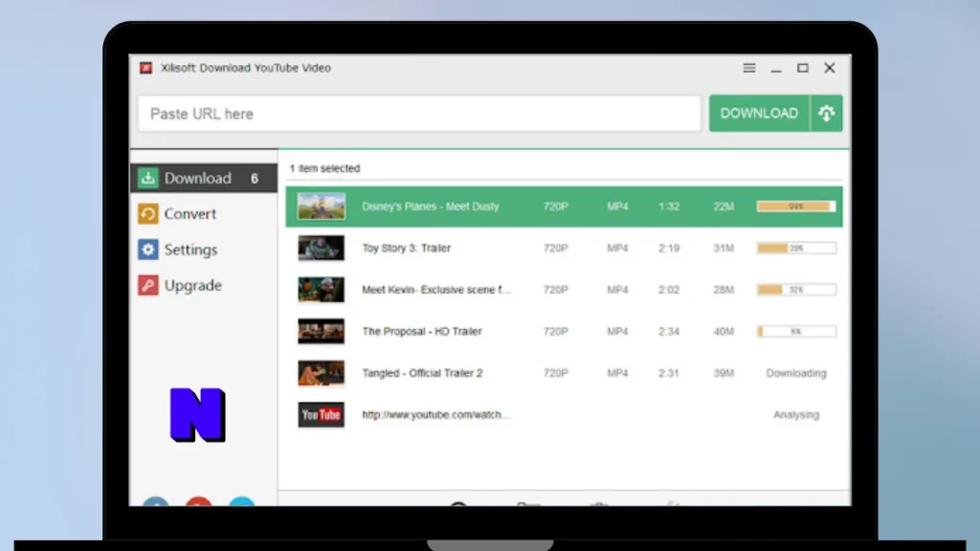Click the green download-all arrow icon

point(826,113)
